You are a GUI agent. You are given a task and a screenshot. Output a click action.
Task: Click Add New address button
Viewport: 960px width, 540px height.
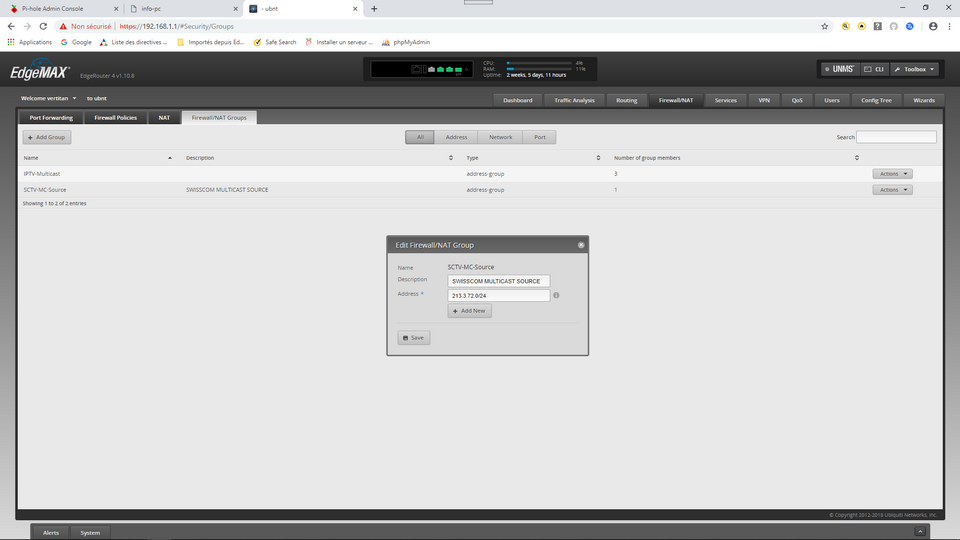tap(469, 311)
